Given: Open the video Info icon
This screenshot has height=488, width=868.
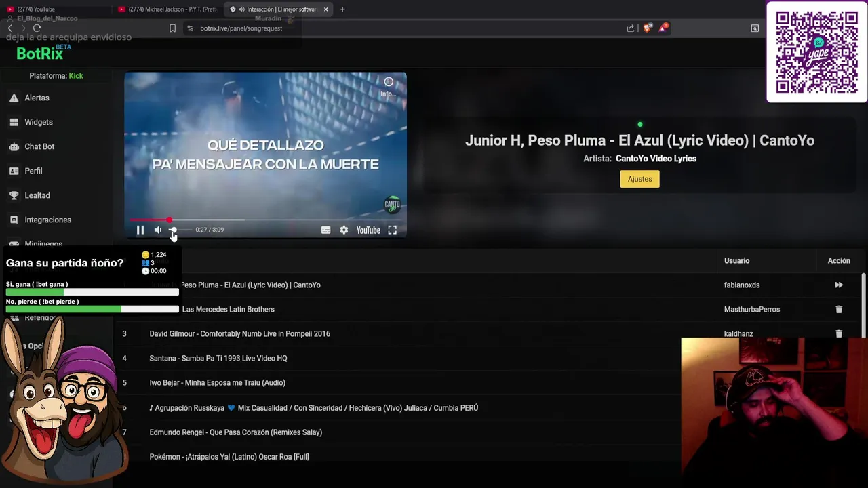Looking at the screenshot, I should 389,82.
